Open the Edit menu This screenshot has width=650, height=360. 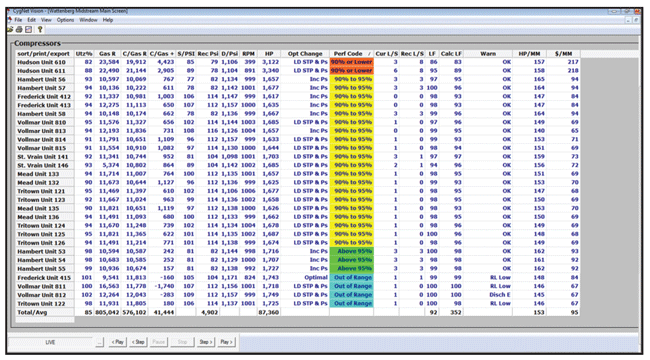[x=32, y=20]
